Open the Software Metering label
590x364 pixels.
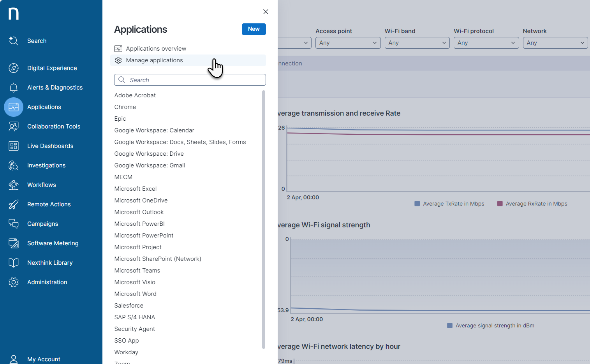[x=53, y=243]
